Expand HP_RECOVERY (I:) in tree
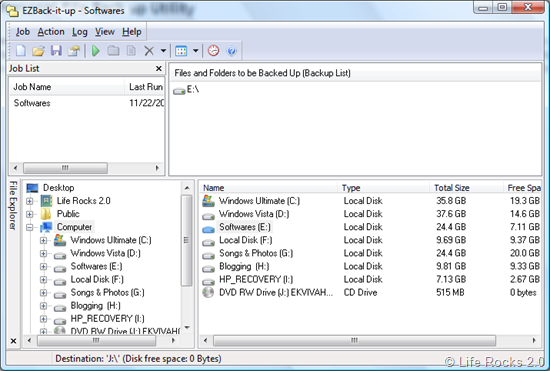The image size is (550, 371). (x=43, y=319)
